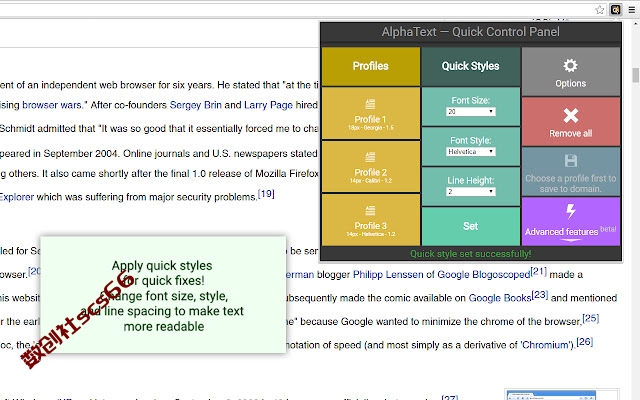Click the 'Font Style:' label
The width and height of the screenshot is (640, 400).
[471, 140]
